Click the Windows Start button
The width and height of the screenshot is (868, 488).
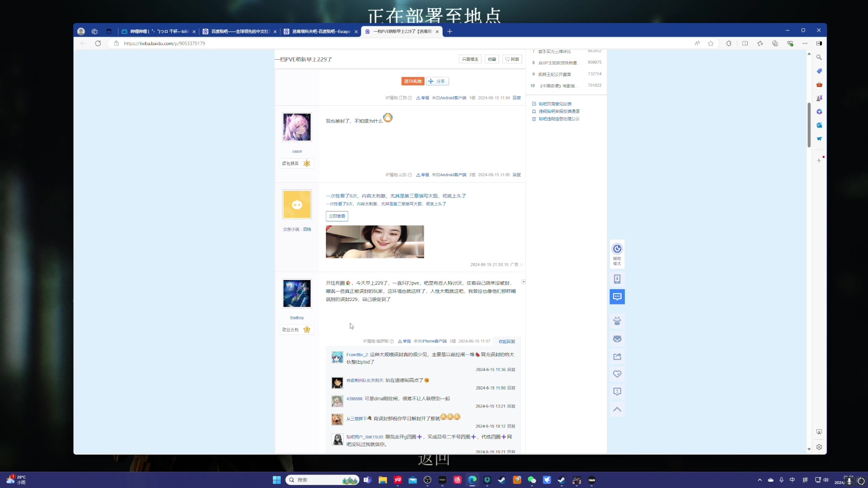tap(277, 480)
